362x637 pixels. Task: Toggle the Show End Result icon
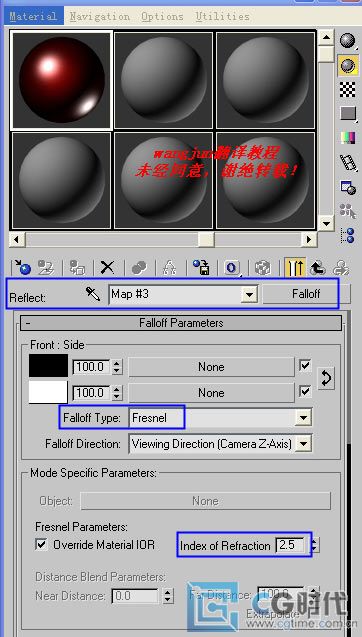pos(295,268)
